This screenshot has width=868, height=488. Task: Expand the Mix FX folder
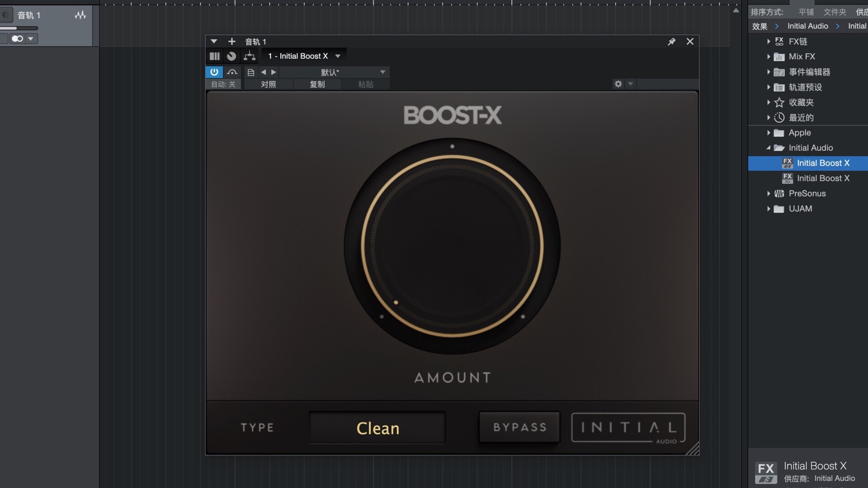tap(769, 56)
